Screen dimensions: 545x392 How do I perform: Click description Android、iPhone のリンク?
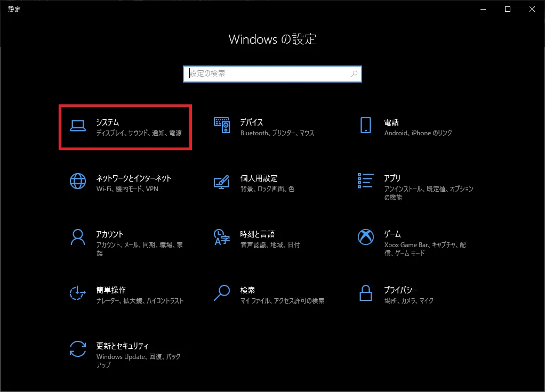[418, 133]
